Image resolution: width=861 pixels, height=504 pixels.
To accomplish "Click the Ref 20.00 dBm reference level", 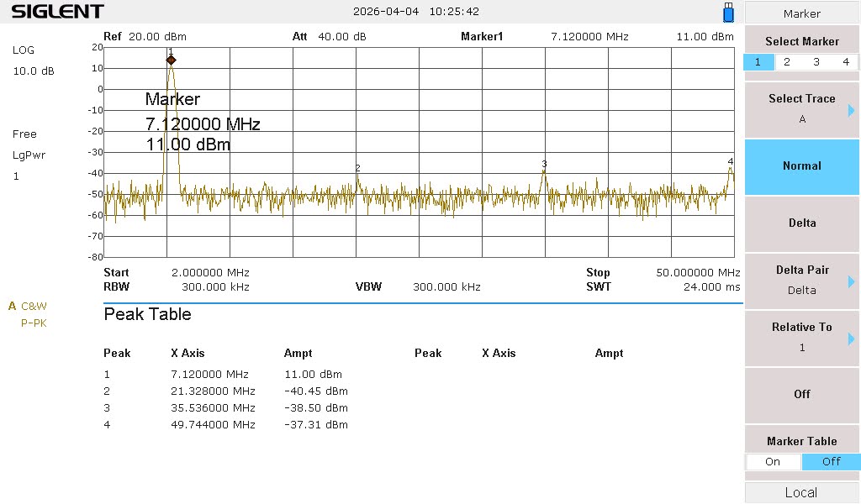I will pos(145,37).
